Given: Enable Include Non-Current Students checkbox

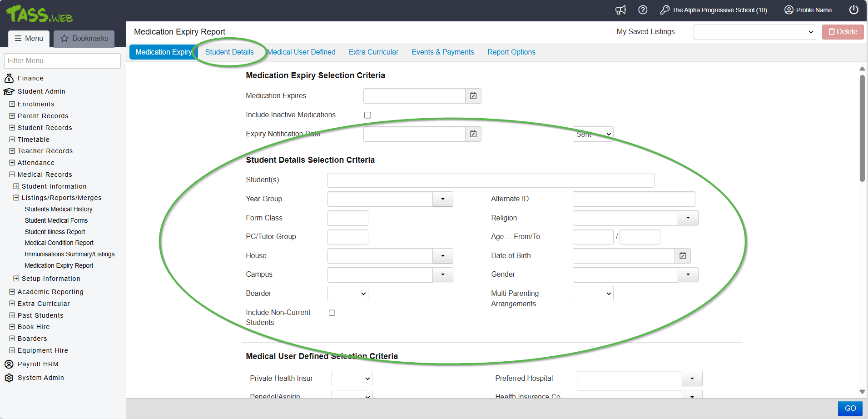Looking at the screenshot, I should pyautogui.click(x=332, y=313).
